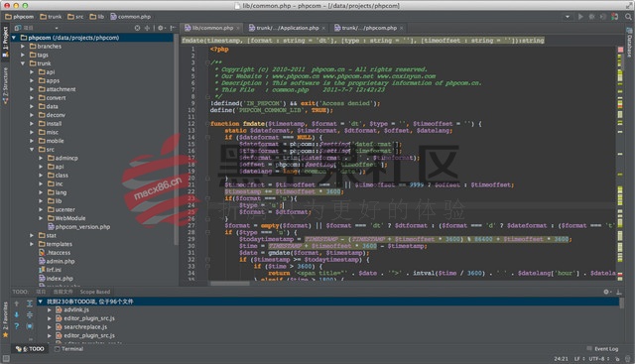This screenshot has width=635, height=364.
Task: Open the Terminal tool window tab
Action: point(69,348)
